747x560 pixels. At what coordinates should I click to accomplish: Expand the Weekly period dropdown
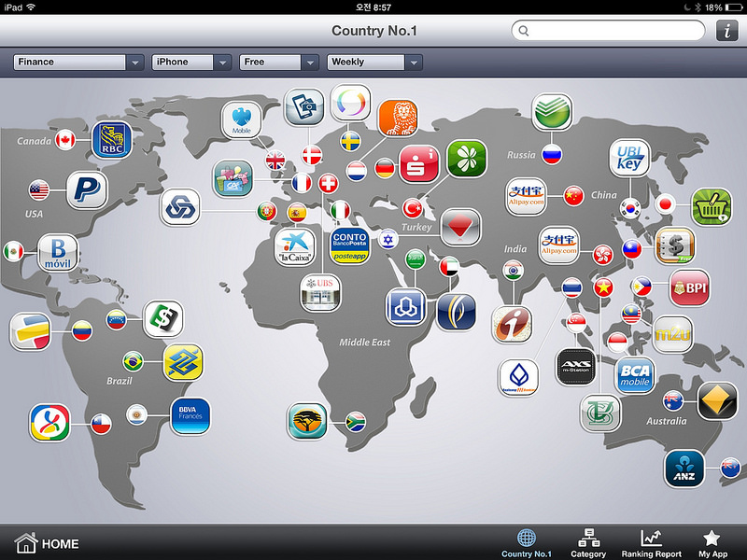(x=375, y=62)
